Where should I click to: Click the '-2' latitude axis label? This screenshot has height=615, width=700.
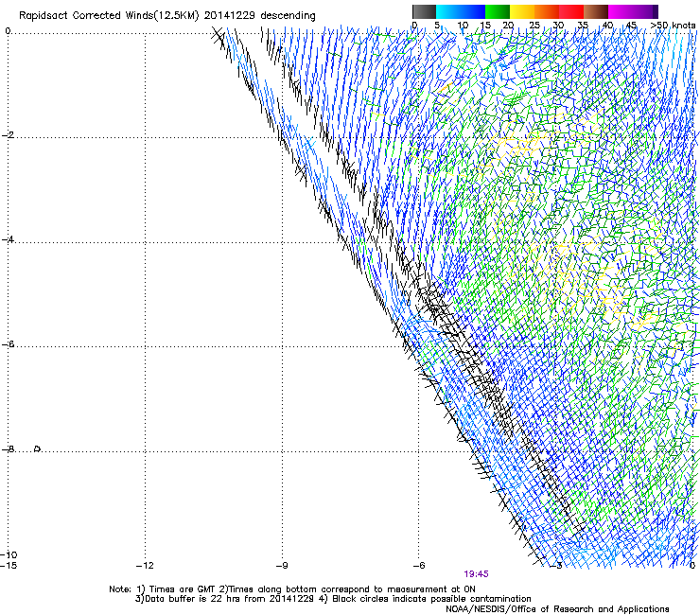(8, 135)
